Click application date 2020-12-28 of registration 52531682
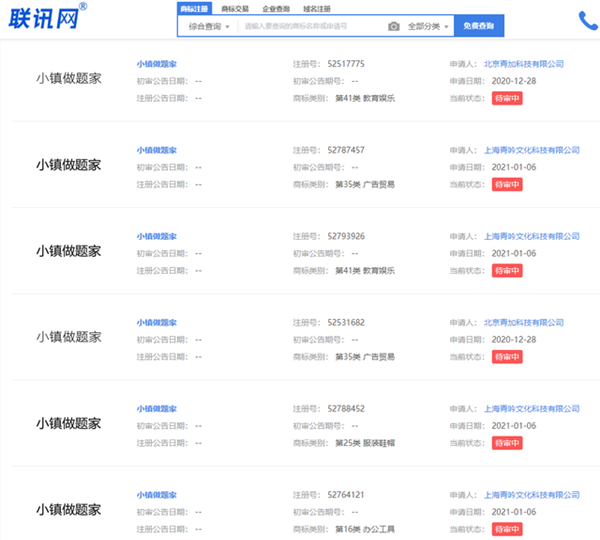This screenshot has width=600, height=540. (514, 340)
